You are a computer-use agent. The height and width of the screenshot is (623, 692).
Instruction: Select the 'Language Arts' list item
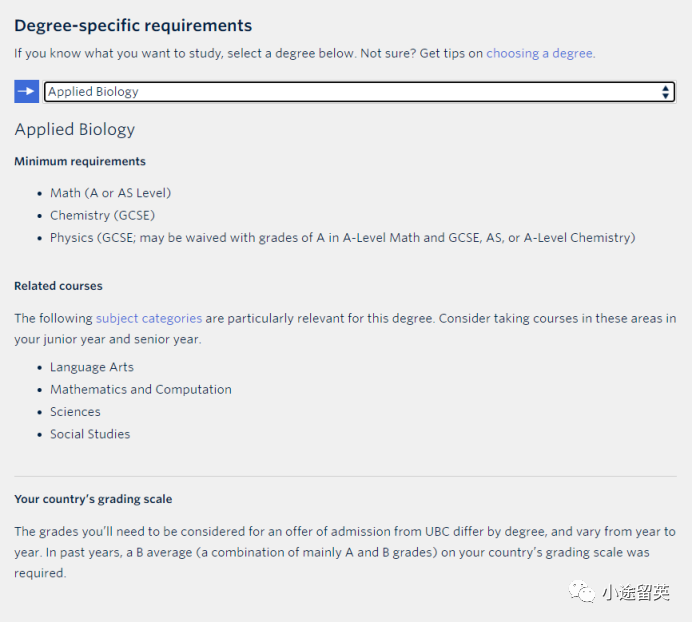point(92,367)
